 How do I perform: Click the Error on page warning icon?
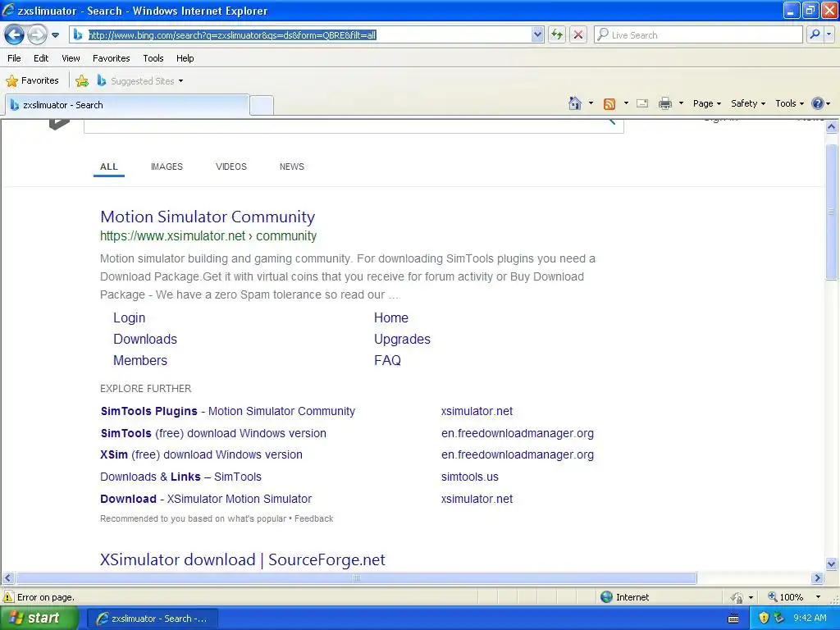[8, 597]
